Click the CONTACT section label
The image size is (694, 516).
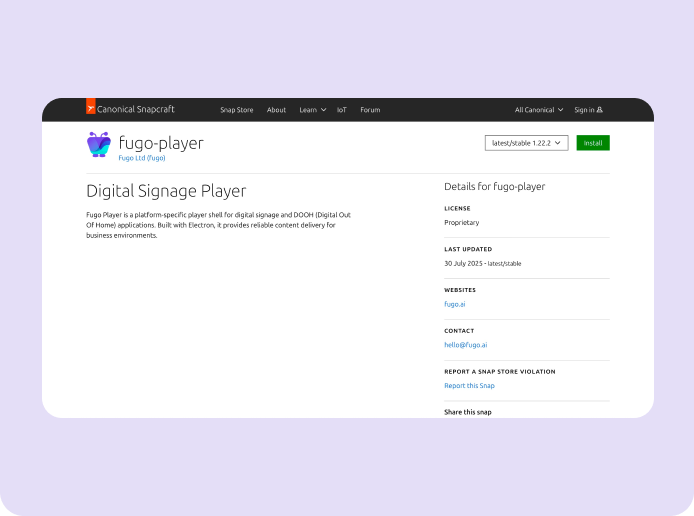(x=459, y=331)
